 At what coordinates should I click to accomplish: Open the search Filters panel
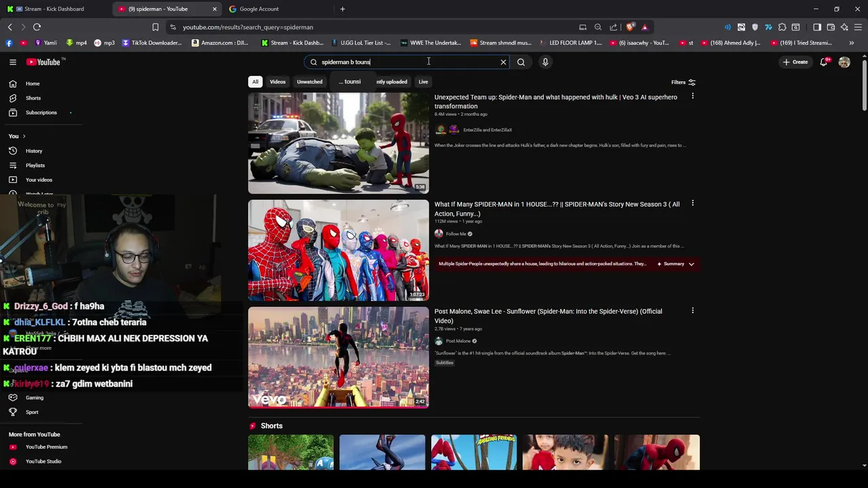tap(683, 82)
